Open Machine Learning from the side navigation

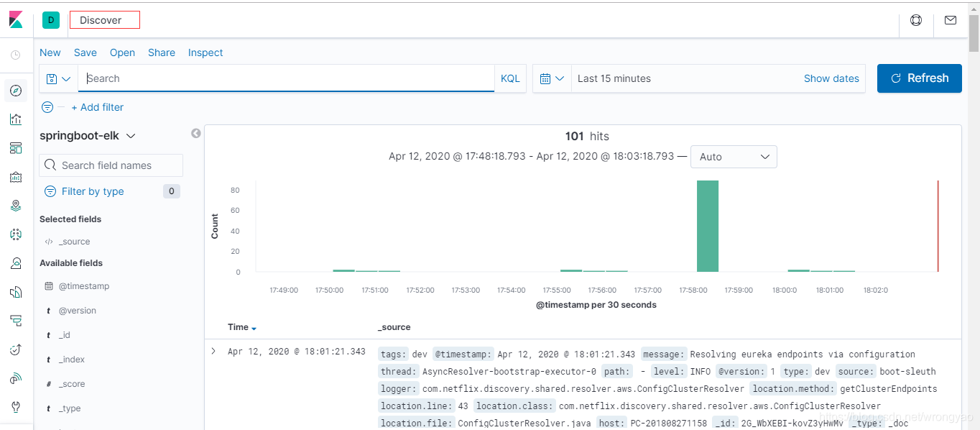[x=16, y=234]
